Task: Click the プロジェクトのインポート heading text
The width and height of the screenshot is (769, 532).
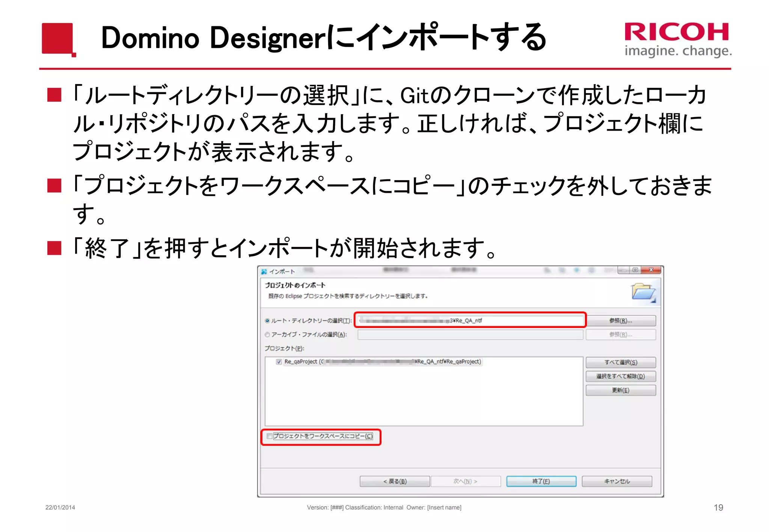Action: [295, 285]
